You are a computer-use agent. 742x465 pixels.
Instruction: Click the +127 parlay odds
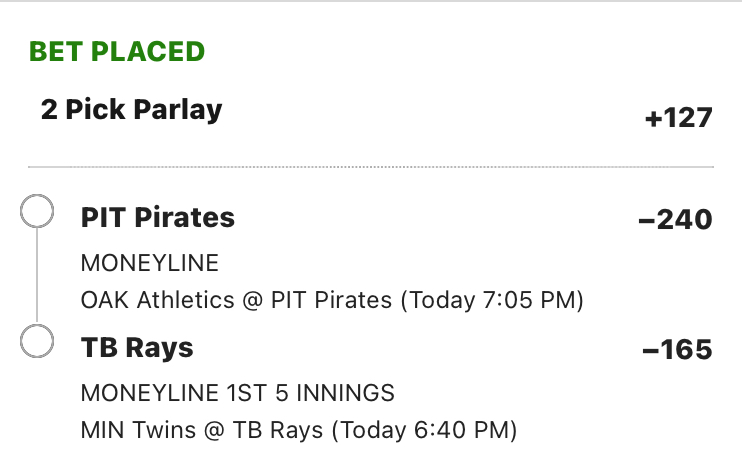[678, 118]
